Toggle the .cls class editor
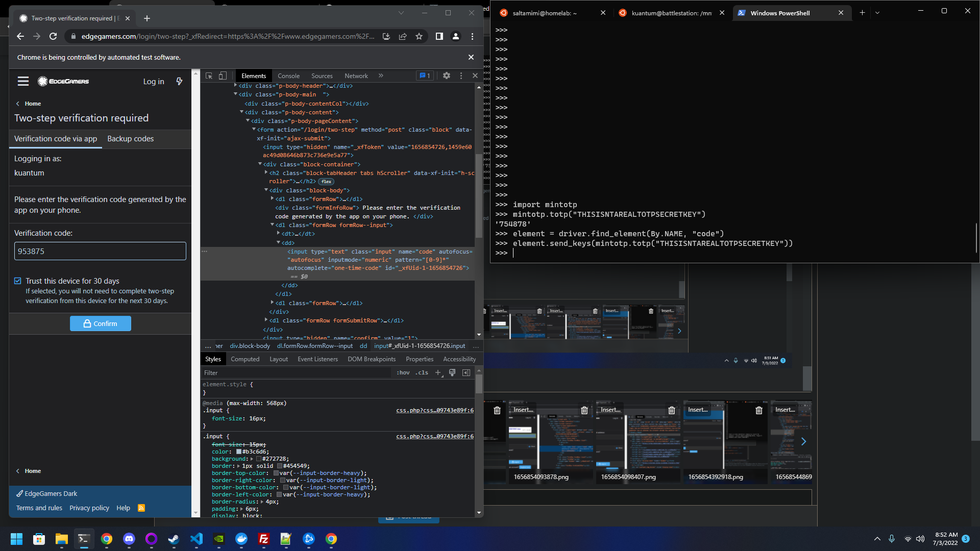Viewport: 980px width, 551px height. coord(422,373)
